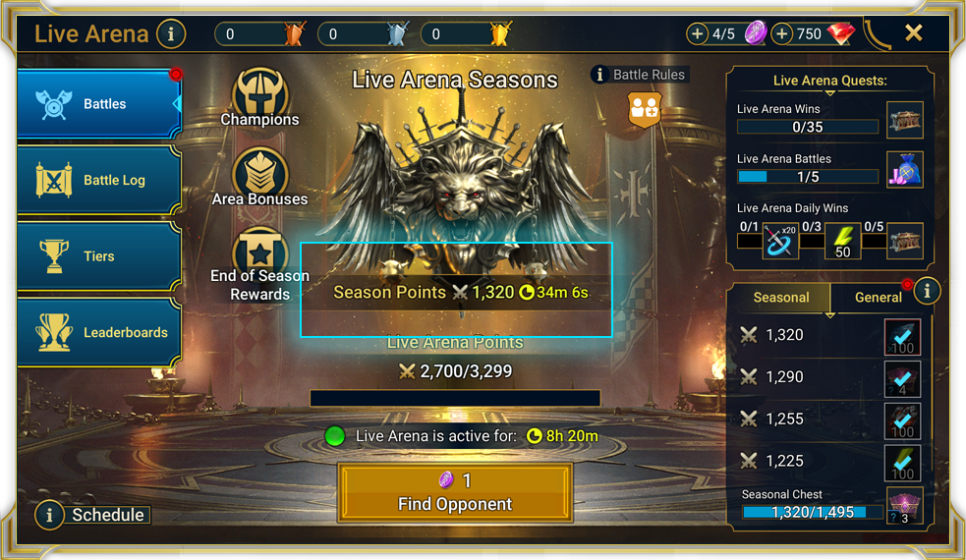Click info icon next to General tab
The width and height of the screenshot is (966, 560).
pyautogui.click(x=927, y=290)
